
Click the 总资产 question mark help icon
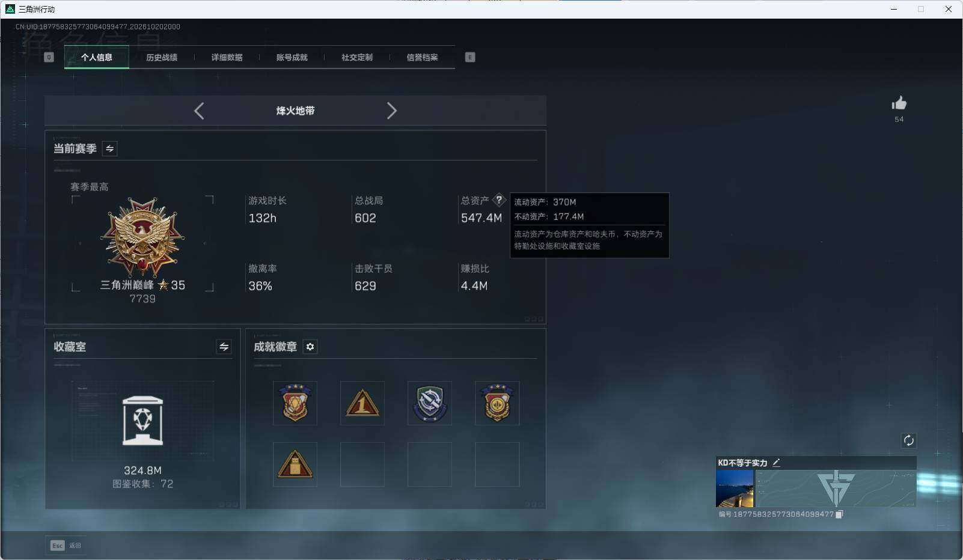pyautogui.click(x=498, y=200)
